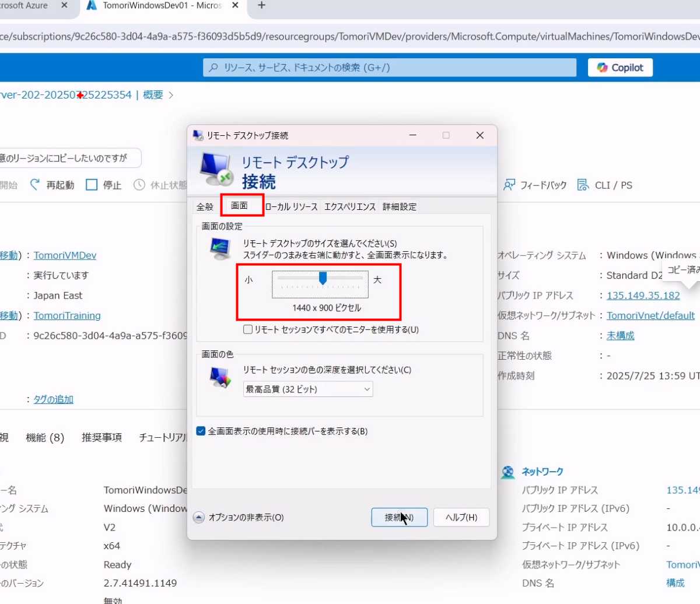The width and height of the screenshot is (700, 604).
Task: Collapse options with オプションの非表示 arrow icon
Action: click(199, 517)
